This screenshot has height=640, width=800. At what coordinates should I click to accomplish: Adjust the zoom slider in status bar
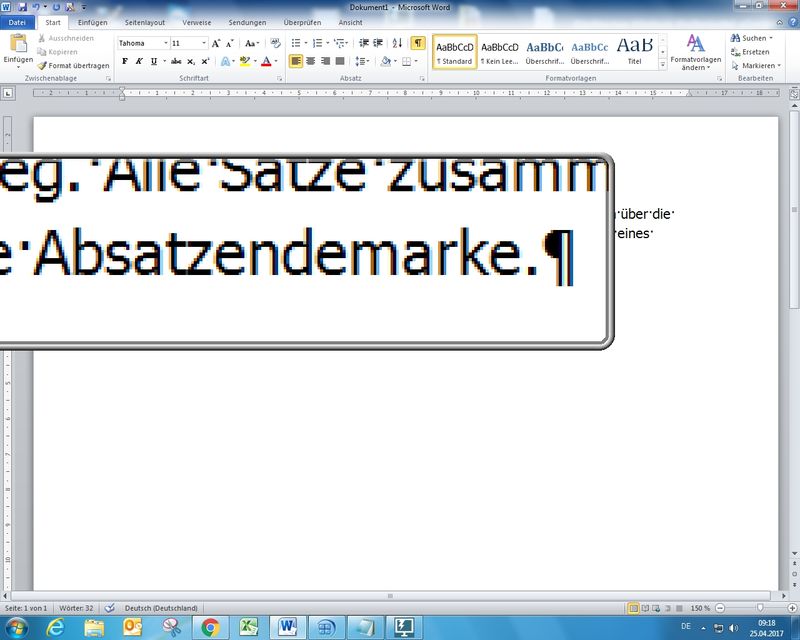759,608
